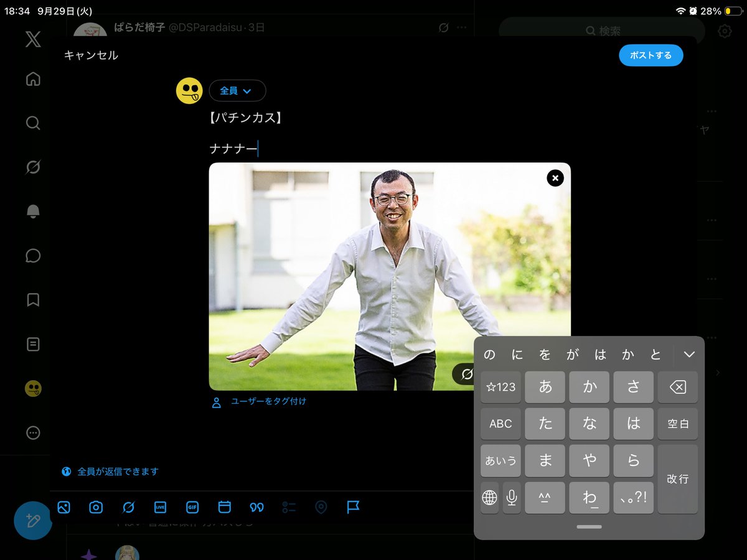Tap the 空白 space key

678,424
